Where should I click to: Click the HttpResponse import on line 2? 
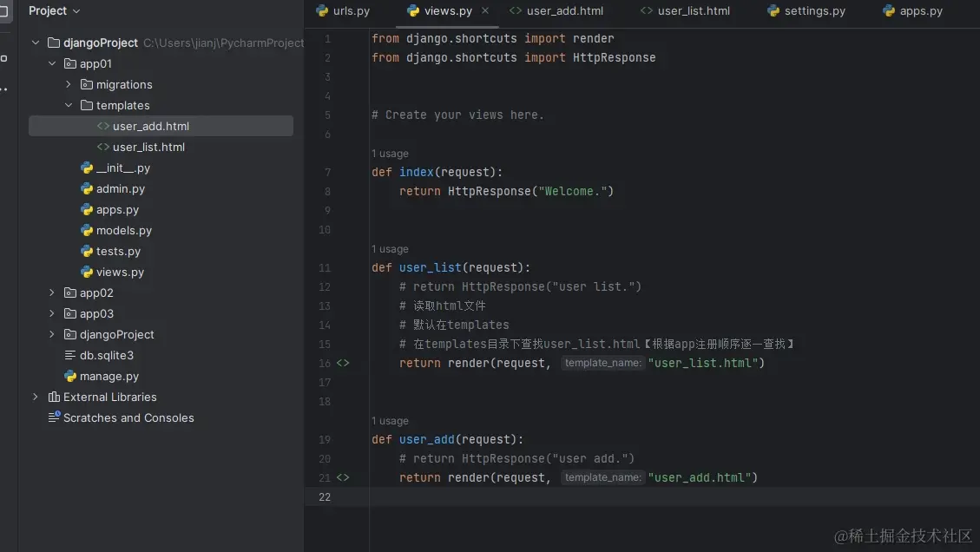(615, 57)
